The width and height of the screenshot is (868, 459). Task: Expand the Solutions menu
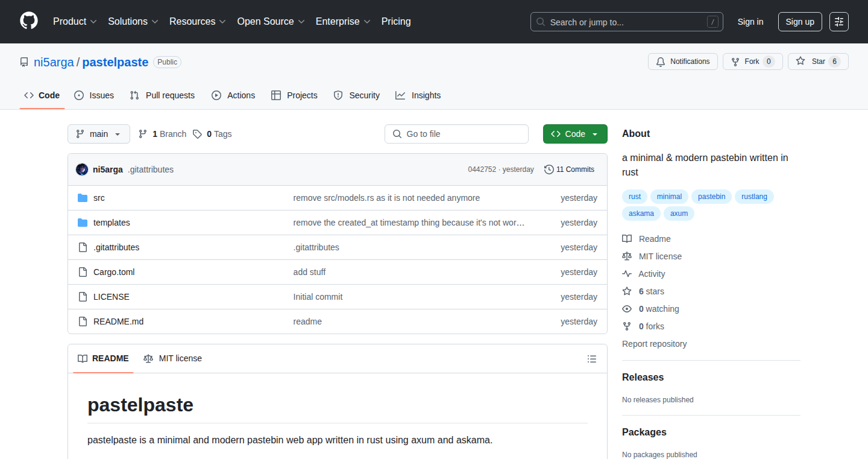pos(133,22)
